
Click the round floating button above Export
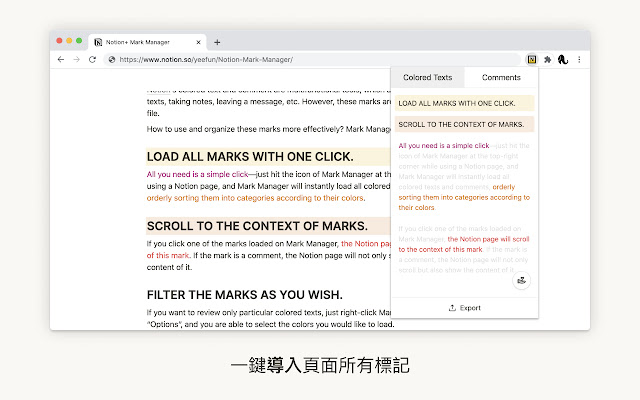(x=520, y=281)
